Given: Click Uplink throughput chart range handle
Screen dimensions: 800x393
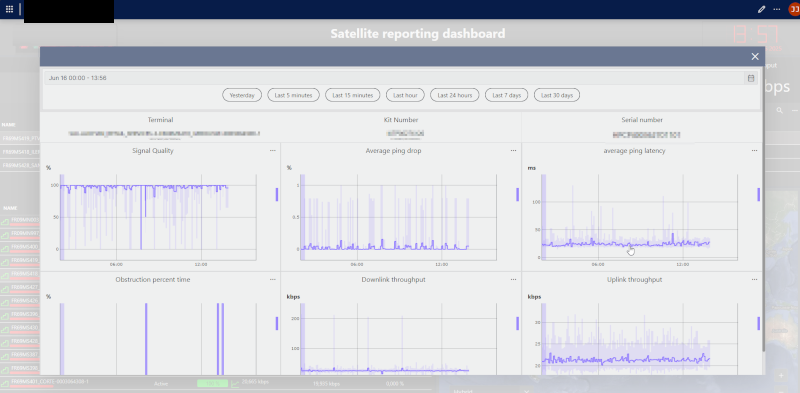Looking at the screenshot, I should pyautogui.click(x=758, y=324).
